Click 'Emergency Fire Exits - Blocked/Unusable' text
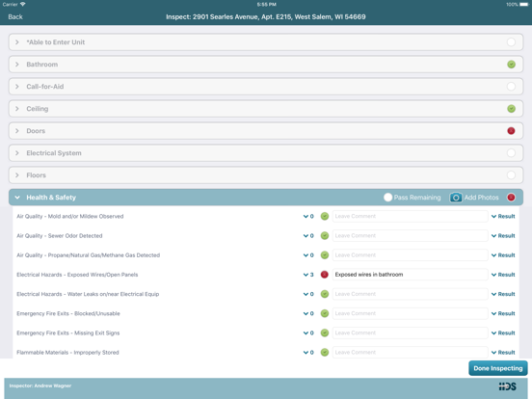 68,313
